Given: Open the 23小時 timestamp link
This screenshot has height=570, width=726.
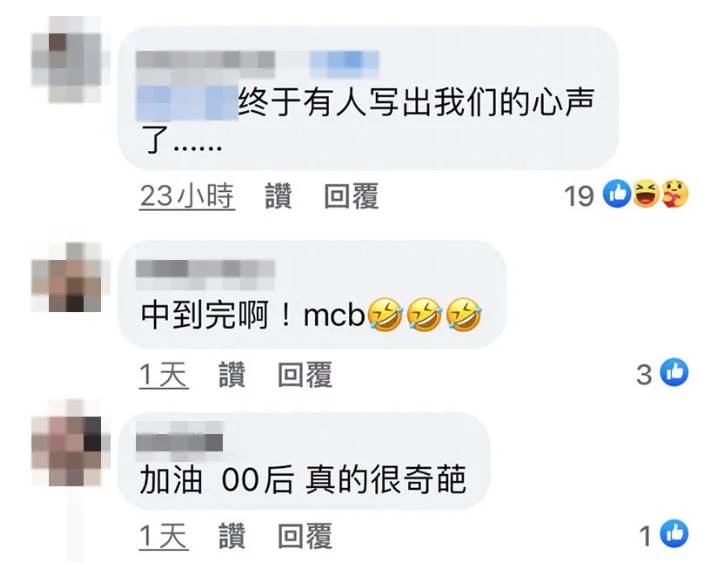Looking at the screenshot, I should pyautogui.click(x=187, y=196).
